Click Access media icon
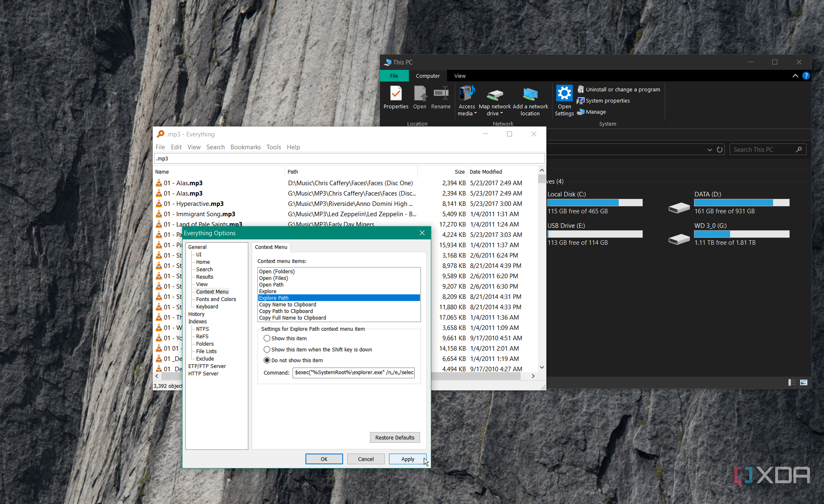 [x=467, y=93]
